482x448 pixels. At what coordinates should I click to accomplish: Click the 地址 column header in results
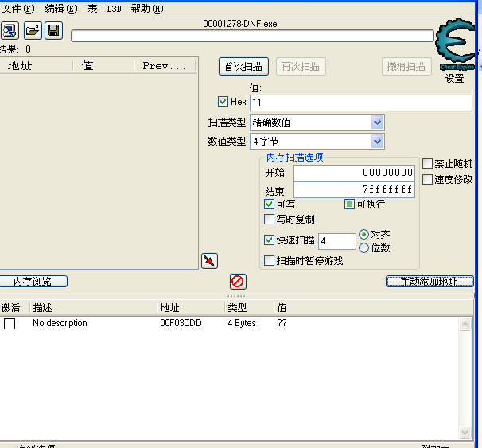click(x=37, y=66)
